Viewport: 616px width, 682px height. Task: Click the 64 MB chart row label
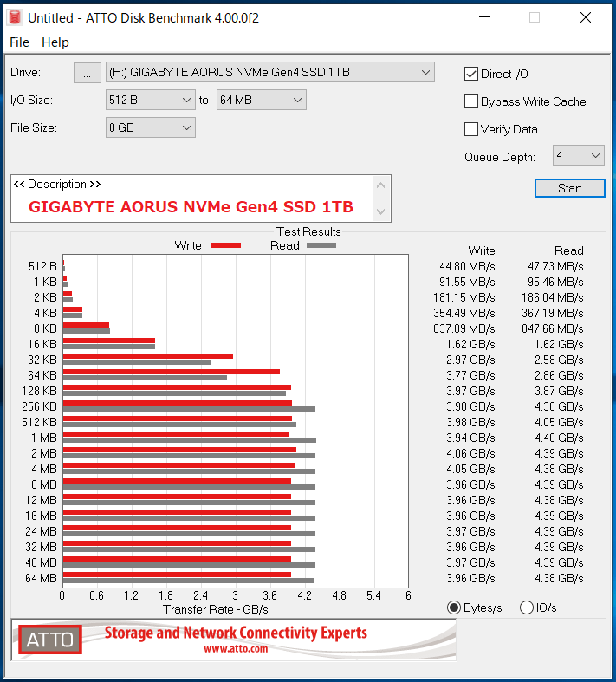pos(41,579)
